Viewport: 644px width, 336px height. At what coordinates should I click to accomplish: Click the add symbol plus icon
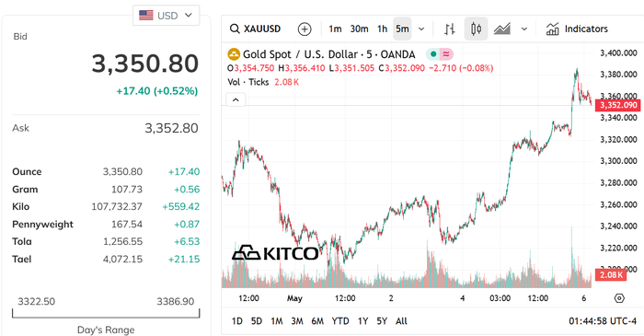305,29
